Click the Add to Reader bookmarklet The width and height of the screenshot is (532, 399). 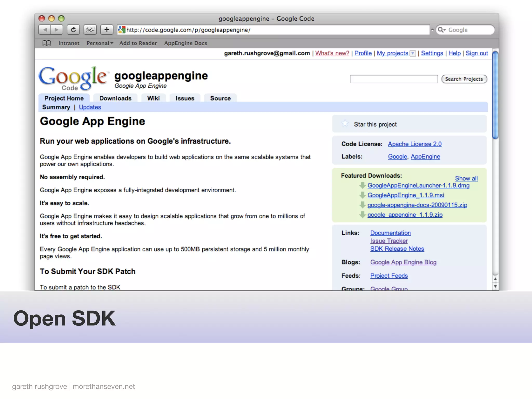[138, 43]
